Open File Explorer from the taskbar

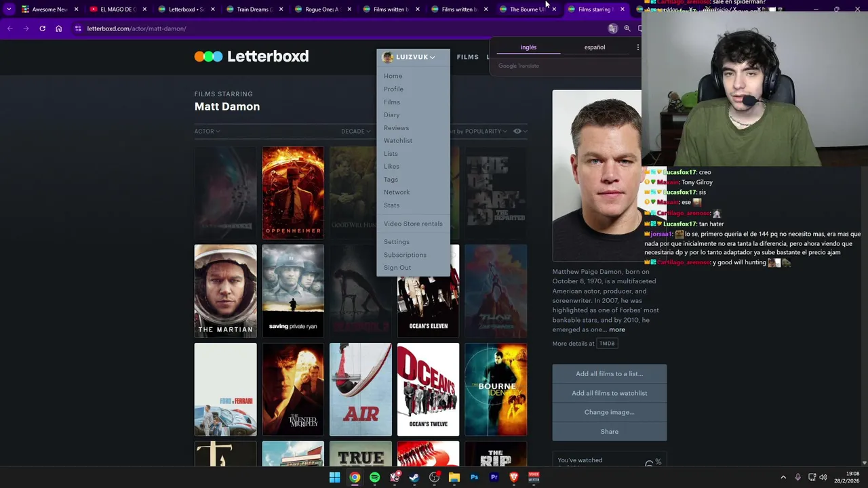[454, 477]
